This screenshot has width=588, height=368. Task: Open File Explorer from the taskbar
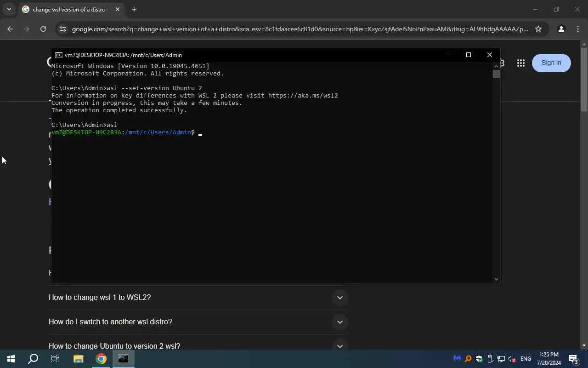point(79,359)
